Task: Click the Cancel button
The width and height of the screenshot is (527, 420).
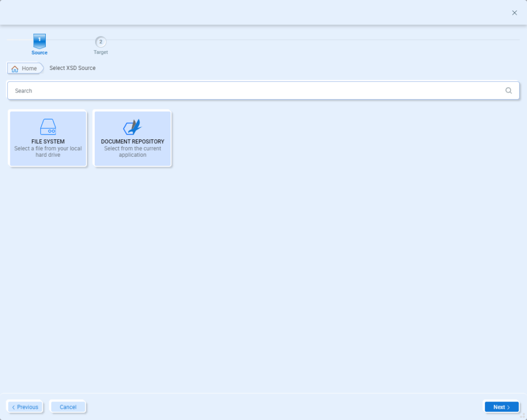Action: pyautogui.click(x=67, y=407)
